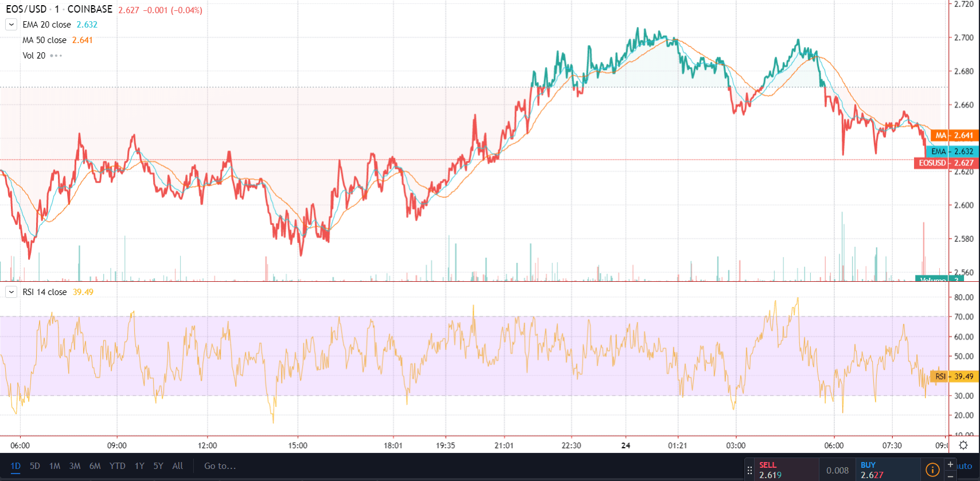Image resolution: width=980 pixels, height=481 pixels.
Task: Select the 3M time range
Action: tap(75, 466)
